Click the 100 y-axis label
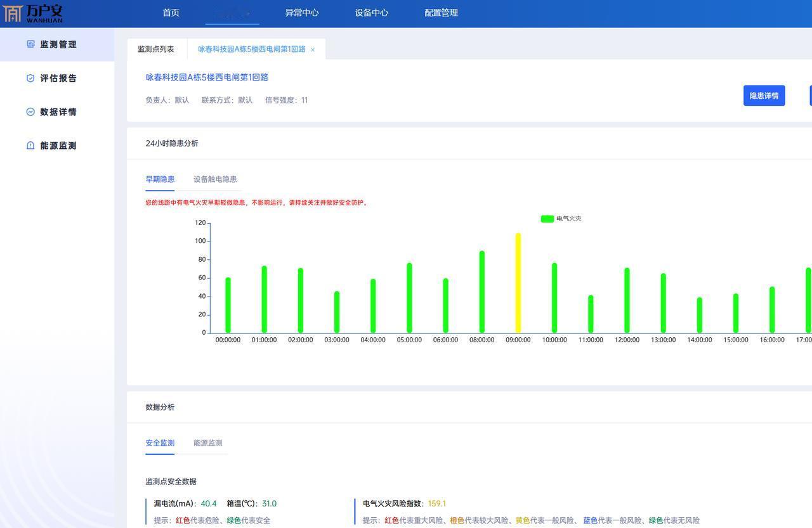Viewport: 812px width, 528px height. point(200,241)
